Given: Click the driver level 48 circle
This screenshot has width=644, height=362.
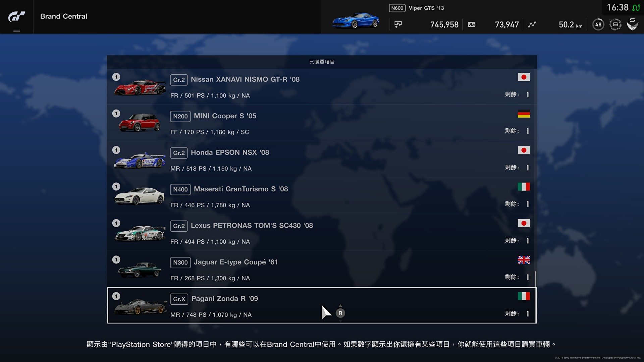Looking at the screenshot, I should (x=598, y=24).
